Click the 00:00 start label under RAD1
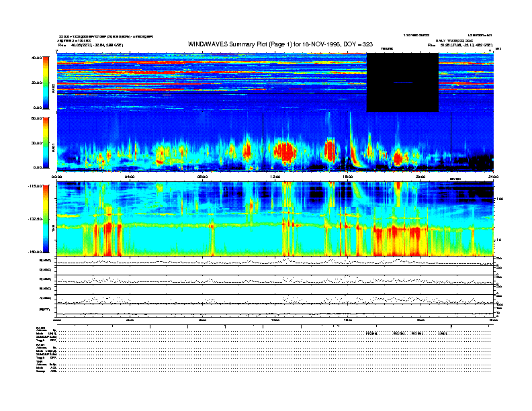The height and width of the screenshot is (411, 532). (x=57, y=176)
